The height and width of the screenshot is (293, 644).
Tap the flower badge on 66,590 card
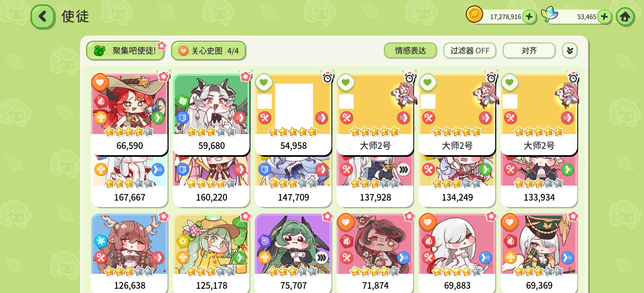click(x=163, y=77)
